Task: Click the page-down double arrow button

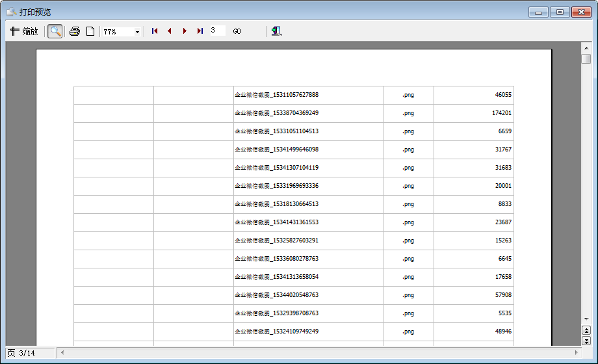Action: tap(586, 341)
